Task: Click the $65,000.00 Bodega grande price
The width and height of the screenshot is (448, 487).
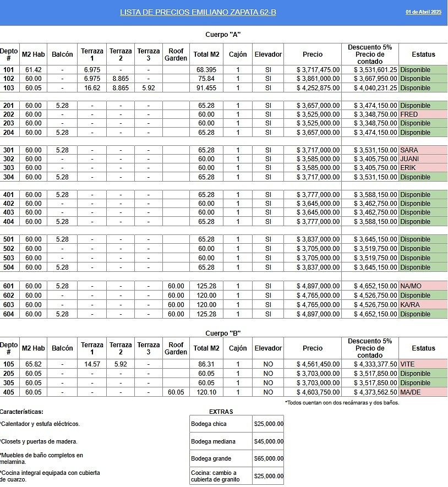Action: click(268, 458)
